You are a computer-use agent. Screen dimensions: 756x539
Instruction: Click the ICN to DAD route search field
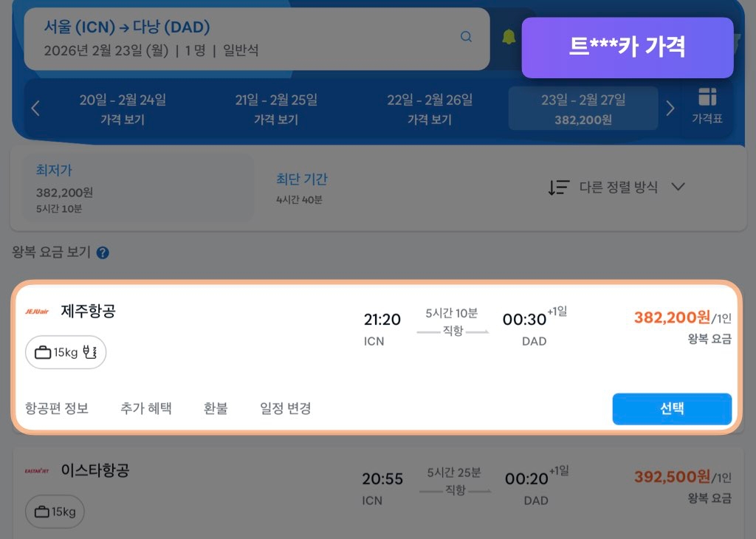[x=221, y=35]
